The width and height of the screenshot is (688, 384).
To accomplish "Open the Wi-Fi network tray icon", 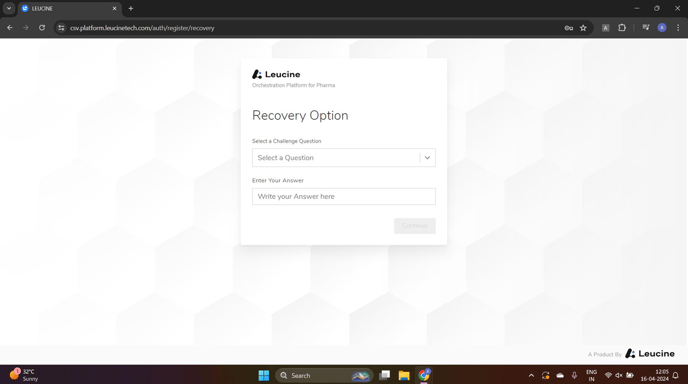I will point(608,375).
